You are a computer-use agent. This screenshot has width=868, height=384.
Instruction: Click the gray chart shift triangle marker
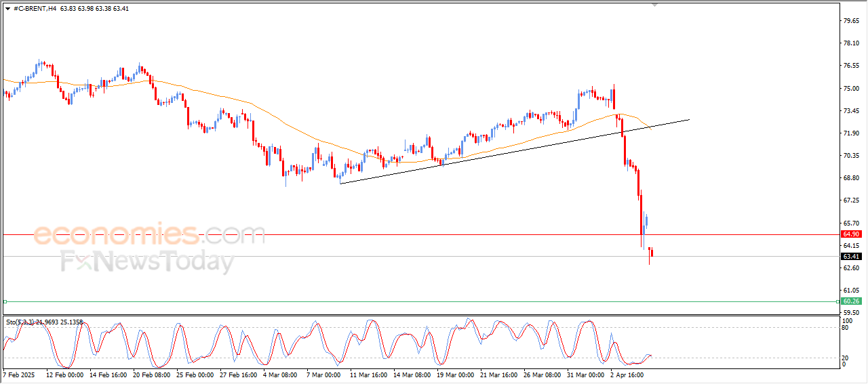tap(654, 5)
